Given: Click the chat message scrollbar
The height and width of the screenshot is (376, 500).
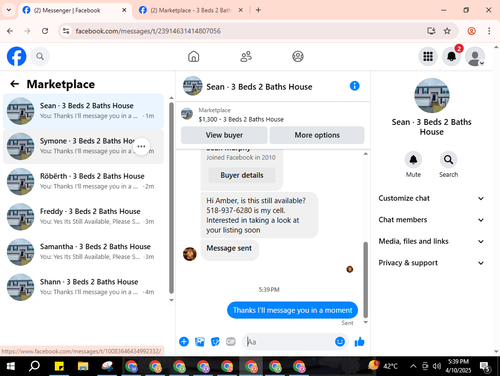Looking at the screenshot, I should pos(365,280).
